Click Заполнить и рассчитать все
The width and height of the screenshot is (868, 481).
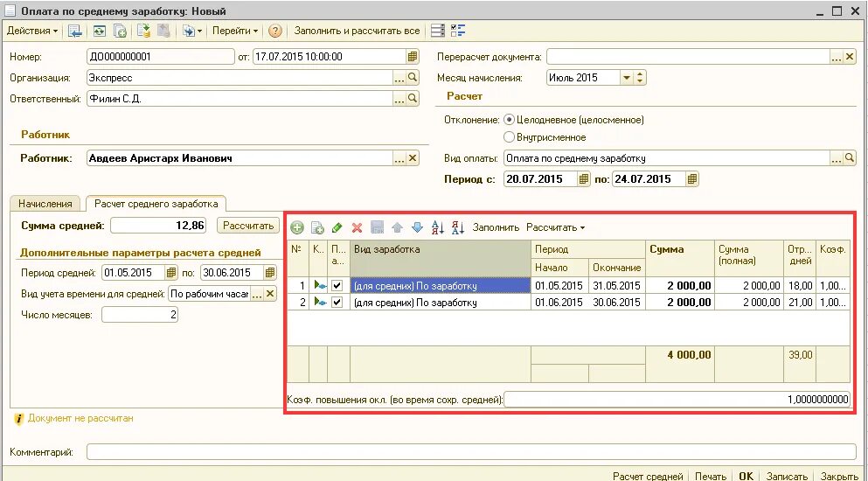coord(357,31)
